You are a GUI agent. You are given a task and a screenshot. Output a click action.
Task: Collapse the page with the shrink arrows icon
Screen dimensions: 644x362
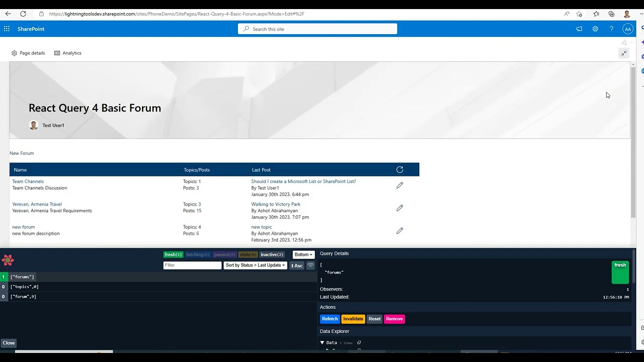click(624, 53)
